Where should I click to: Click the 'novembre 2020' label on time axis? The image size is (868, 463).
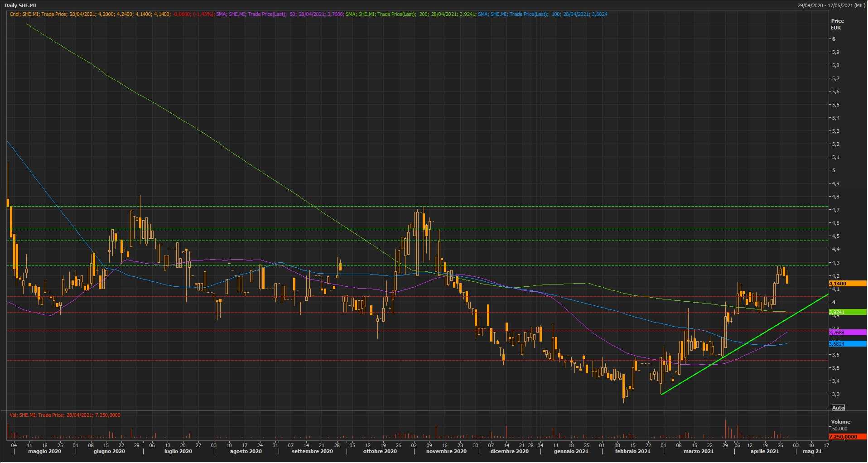tap(446, 451)
